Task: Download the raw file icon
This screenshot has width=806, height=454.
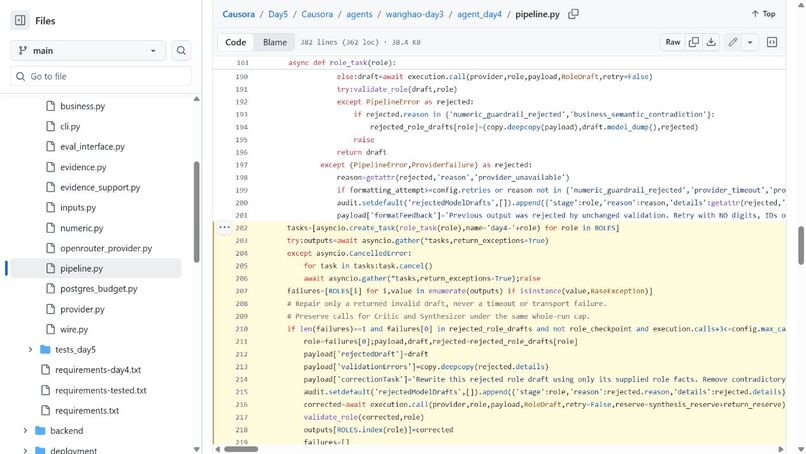Action: (x=711, y=42)
